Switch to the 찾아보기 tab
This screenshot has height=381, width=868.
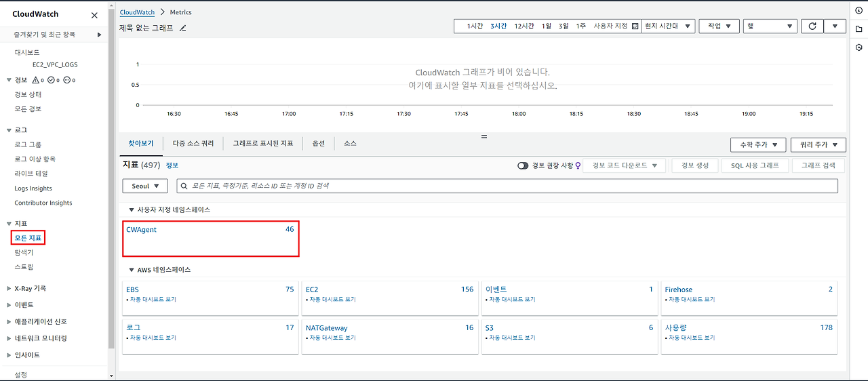tap(141, 144)
